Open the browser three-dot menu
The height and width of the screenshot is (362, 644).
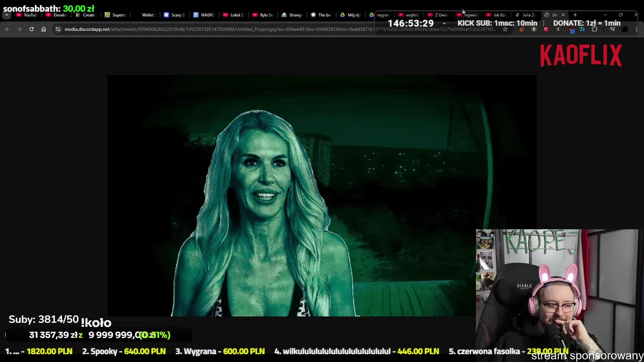636,29
